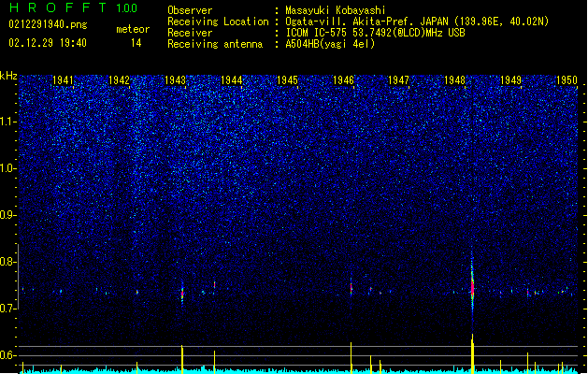Click the 'Receiving Location' label

[x=218, y=22]
